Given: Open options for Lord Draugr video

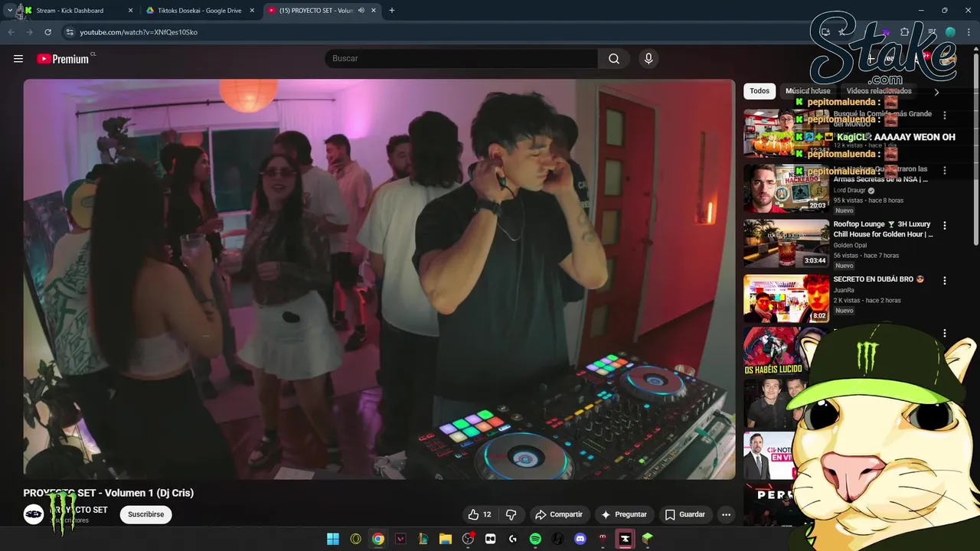Looking at the screenshot, I should point(944,171).
